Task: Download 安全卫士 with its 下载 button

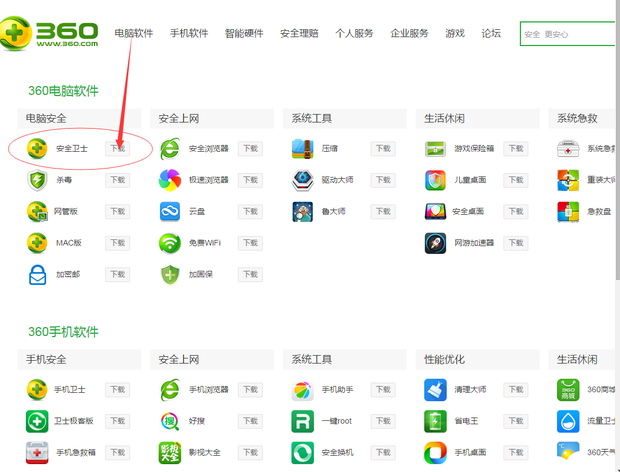Action: coord(117,149)
